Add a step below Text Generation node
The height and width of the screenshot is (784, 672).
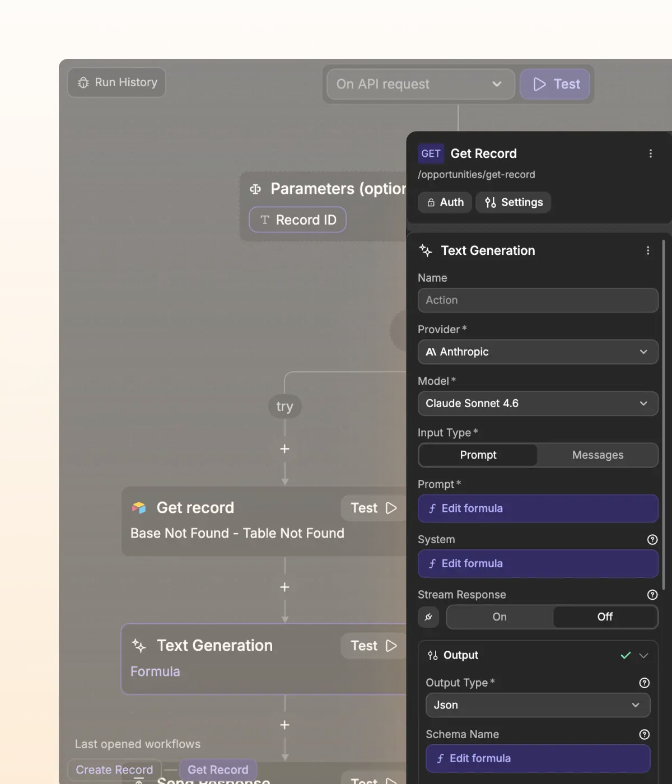coord(284,725)
